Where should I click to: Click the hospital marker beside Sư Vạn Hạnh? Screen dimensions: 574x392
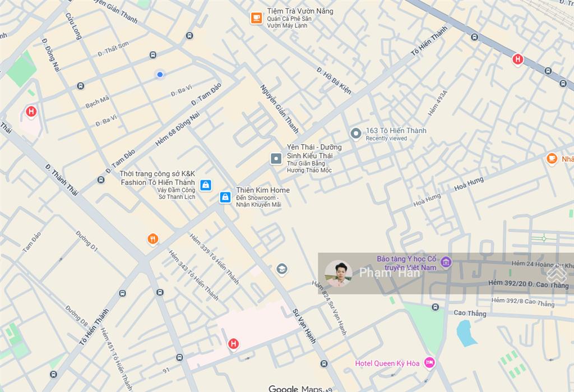coord(233,344)
